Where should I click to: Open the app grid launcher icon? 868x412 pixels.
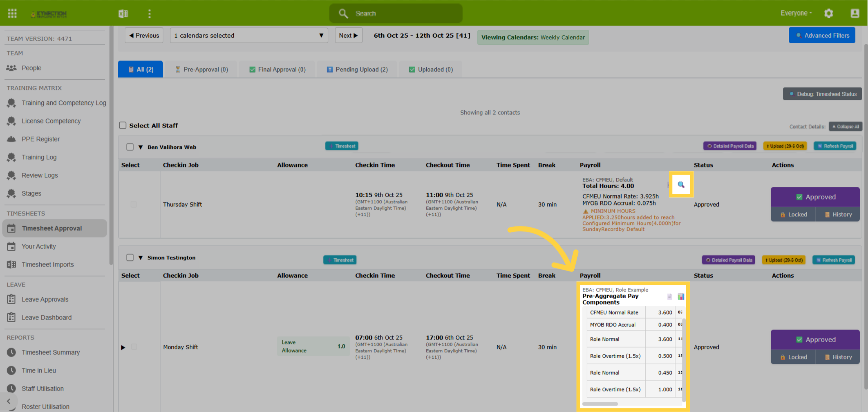coord(12,13)
